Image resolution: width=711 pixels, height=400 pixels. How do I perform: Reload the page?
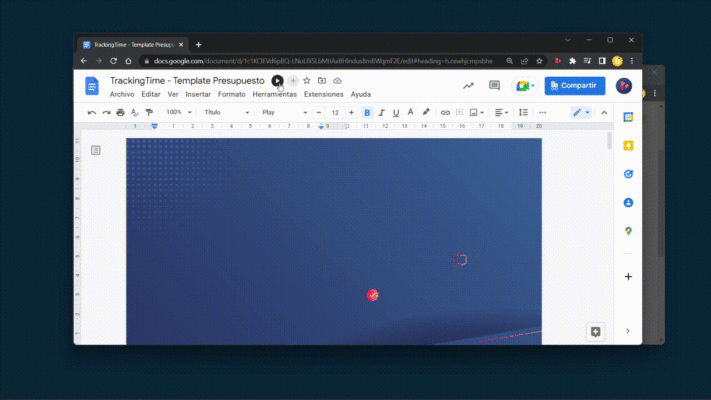click(x=113, y=61)
